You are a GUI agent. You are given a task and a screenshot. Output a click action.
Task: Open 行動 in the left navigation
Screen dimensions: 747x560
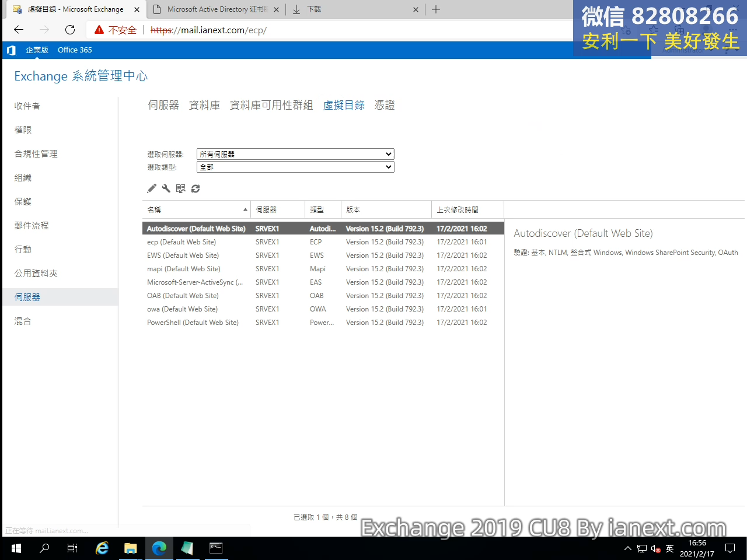23,249
